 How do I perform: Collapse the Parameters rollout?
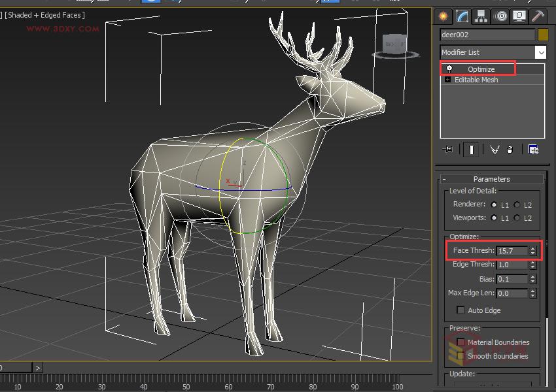[491, 179]
